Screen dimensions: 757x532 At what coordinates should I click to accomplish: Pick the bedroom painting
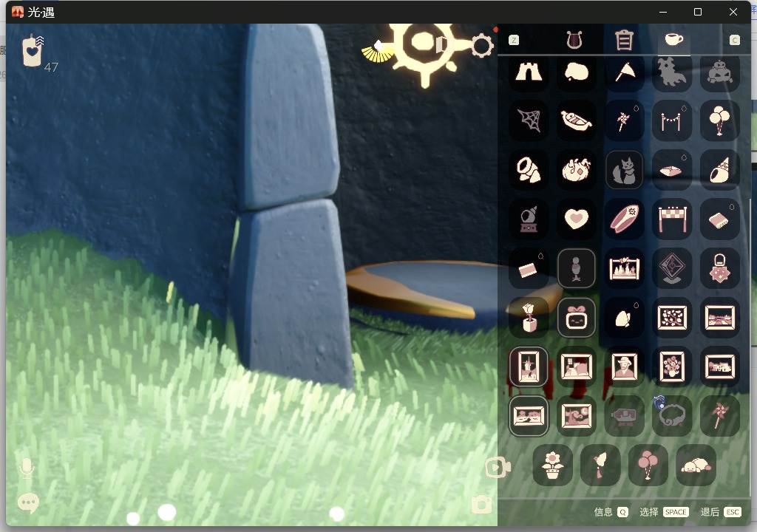coord(577,366)
